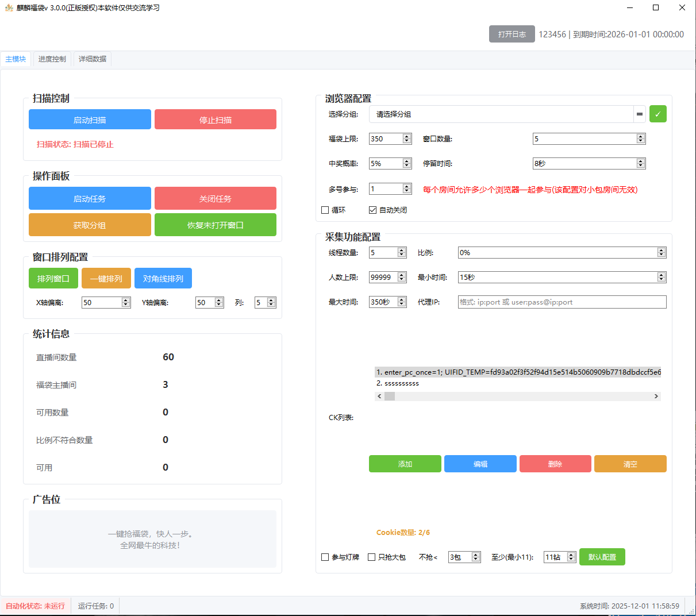Enable the 循环 checkbox

[x=325, y=210]
